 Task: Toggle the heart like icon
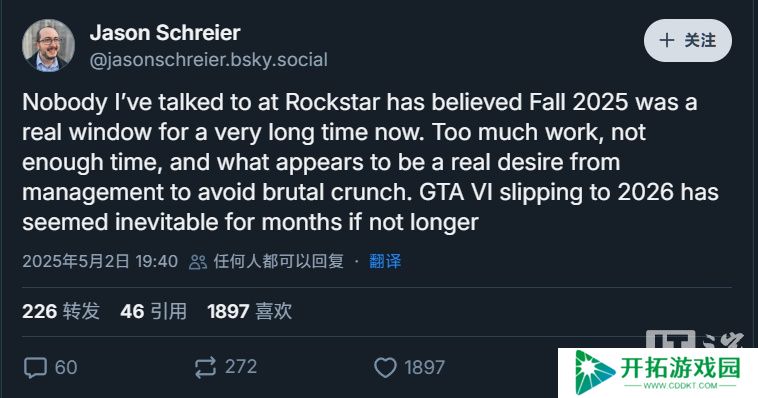[x=385, y=368]
